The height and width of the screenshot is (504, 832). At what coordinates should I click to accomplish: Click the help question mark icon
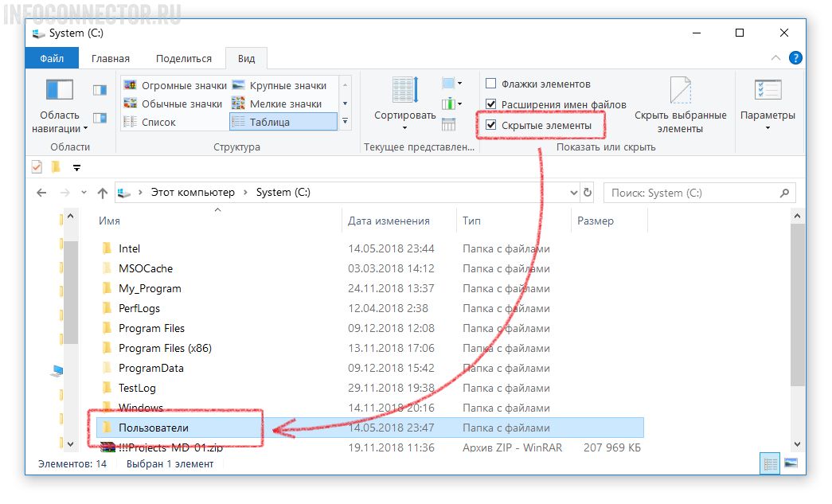click(x=795, y=58)
